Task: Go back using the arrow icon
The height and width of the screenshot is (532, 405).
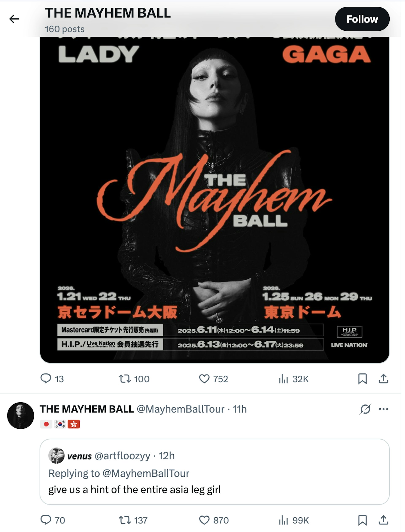Action: [14, 19]
